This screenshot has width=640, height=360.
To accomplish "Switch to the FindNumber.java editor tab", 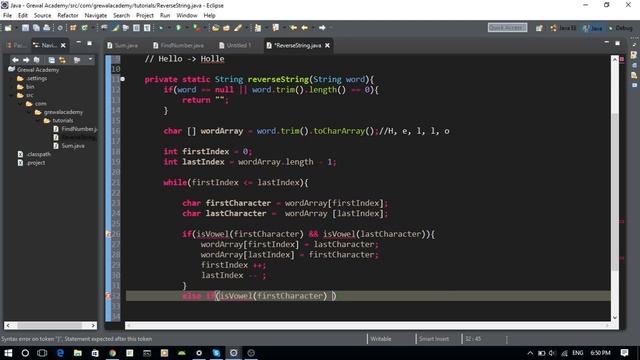I will [x=178, y=45].
